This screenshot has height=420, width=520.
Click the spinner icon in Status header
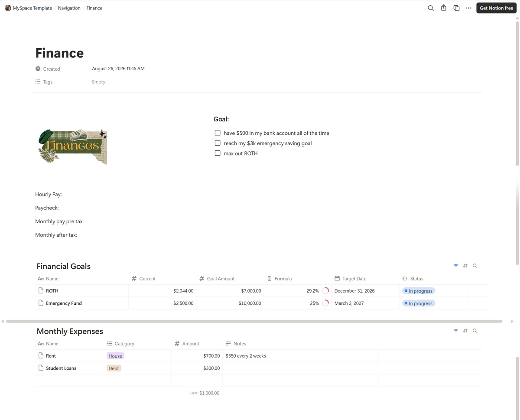[405, 278]
